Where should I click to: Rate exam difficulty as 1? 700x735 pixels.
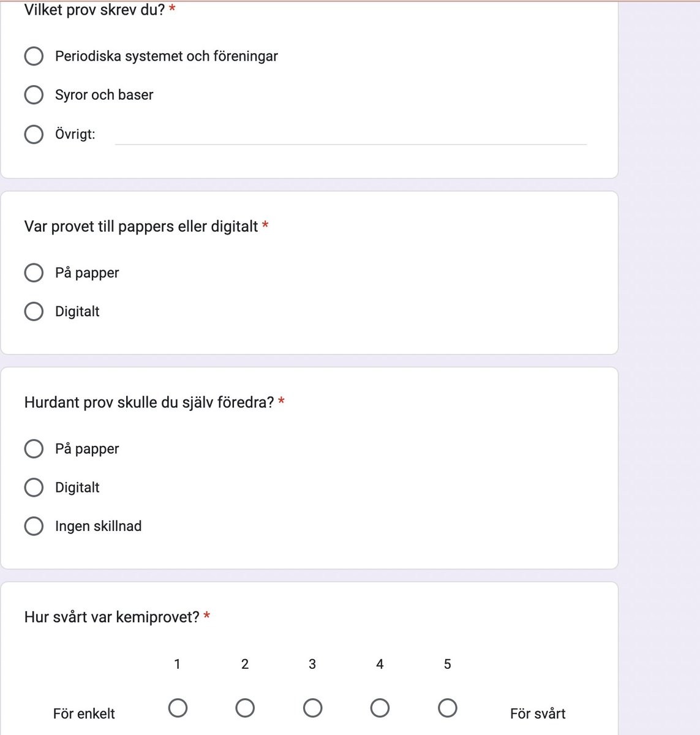click(x=178, y=708)
